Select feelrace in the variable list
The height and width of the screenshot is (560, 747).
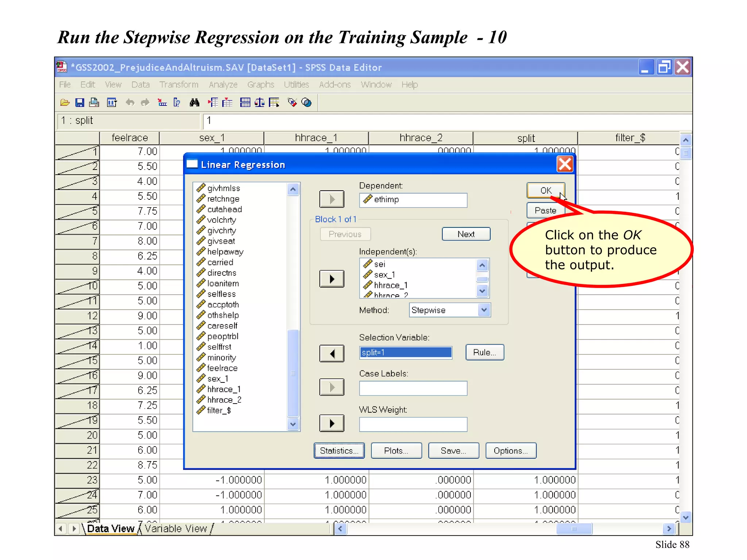click(x=222, y=368)
